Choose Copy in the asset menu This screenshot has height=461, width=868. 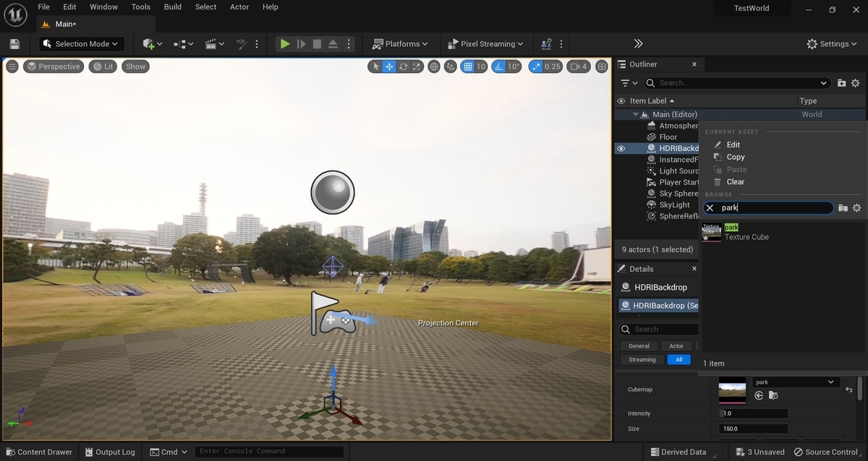pos(735,157)
